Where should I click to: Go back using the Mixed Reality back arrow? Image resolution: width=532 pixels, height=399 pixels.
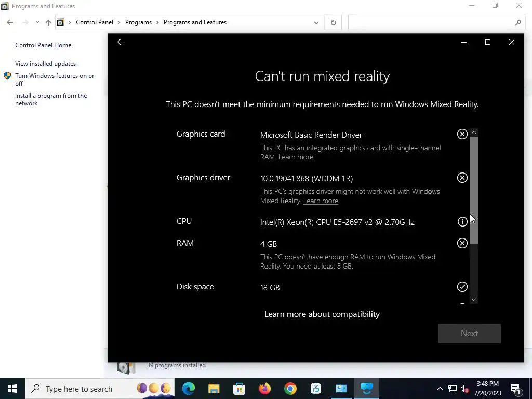point(121,42)
